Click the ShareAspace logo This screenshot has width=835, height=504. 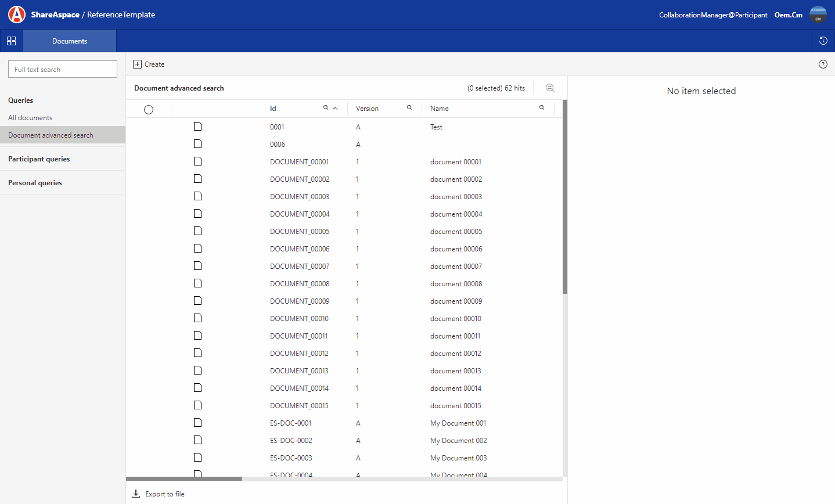click(16, 15)
